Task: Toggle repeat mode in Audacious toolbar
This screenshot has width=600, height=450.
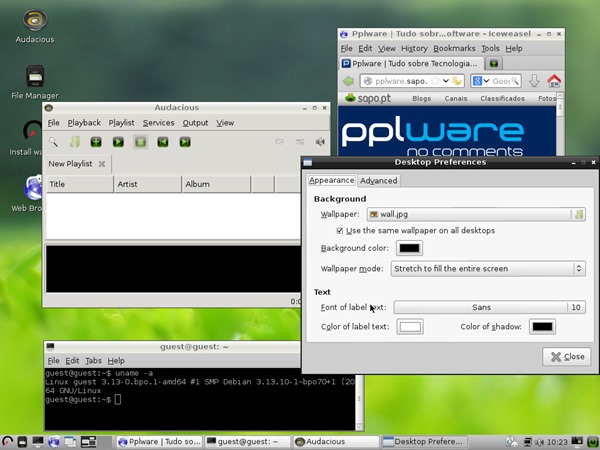Action: click(x=279, y=142)
